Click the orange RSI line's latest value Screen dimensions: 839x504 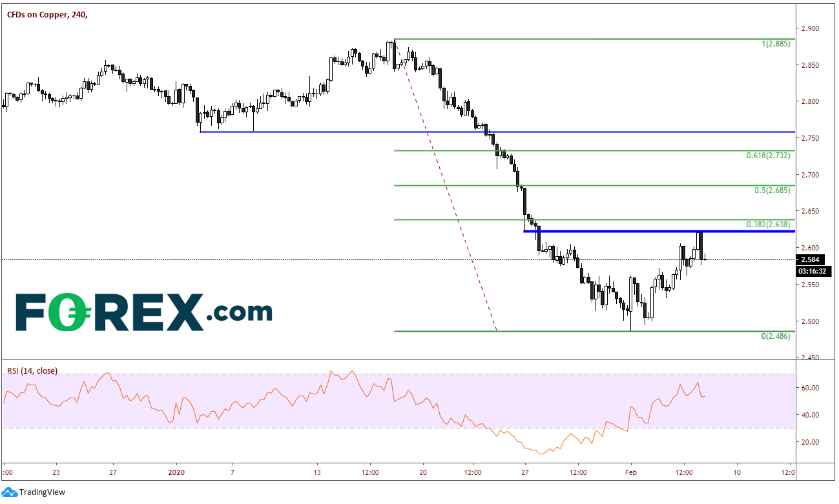[x=704, y=396]
